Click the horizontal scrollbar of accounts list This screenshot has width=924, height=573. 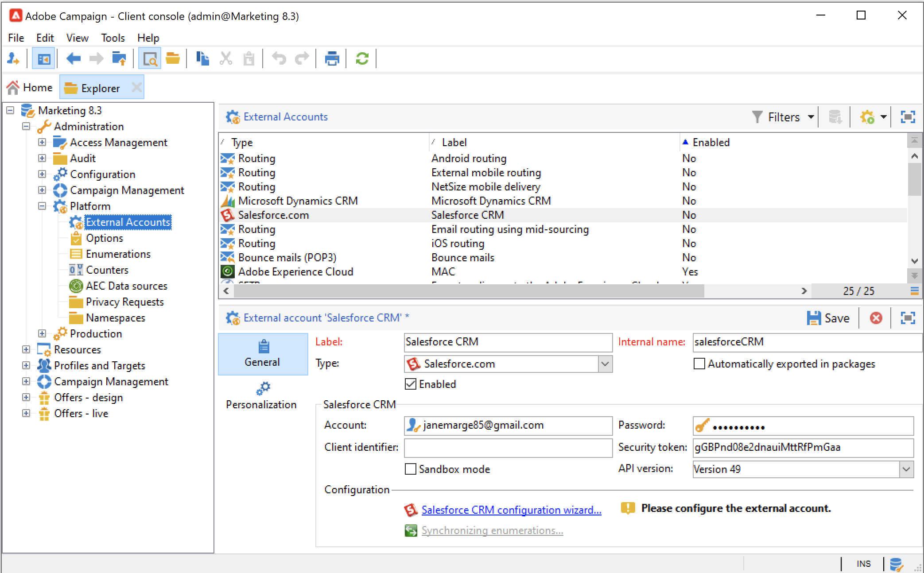pyautogui.click(x=469, y=291)
